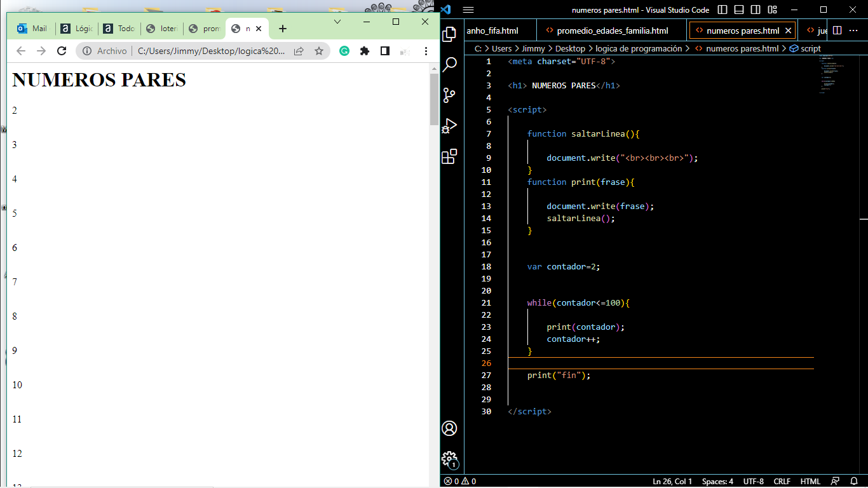
Task: Toggle Chrome side panel
Action: click(x=385, y=51)
